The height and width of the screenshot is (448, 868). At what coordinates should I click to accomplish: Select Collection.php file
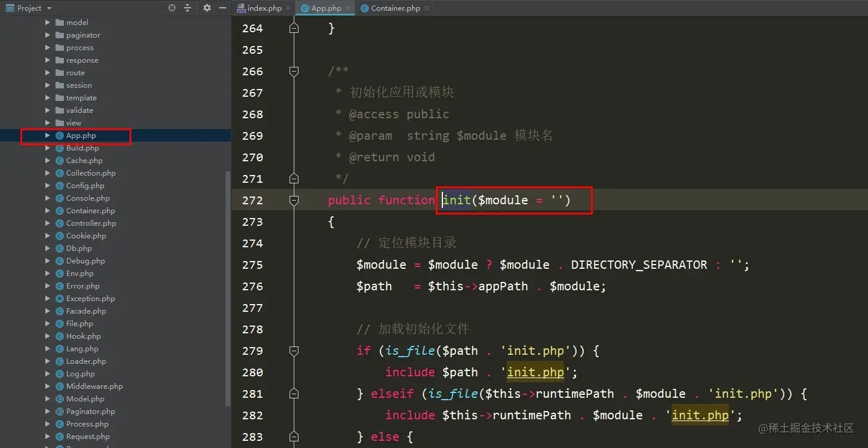point(91,173)
